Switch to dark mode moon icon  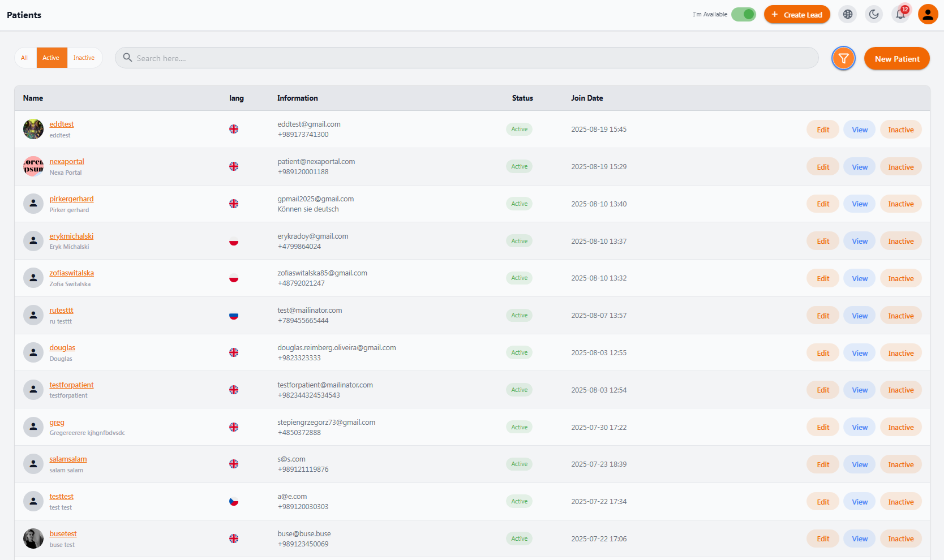(x=874, y=14)
